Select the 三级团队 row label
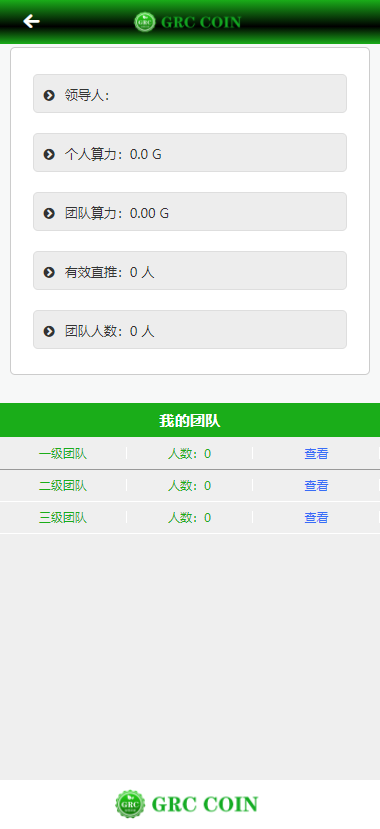The height and width of the screenshot is (829, 380). pyautogui.click(x=63, y=518)
